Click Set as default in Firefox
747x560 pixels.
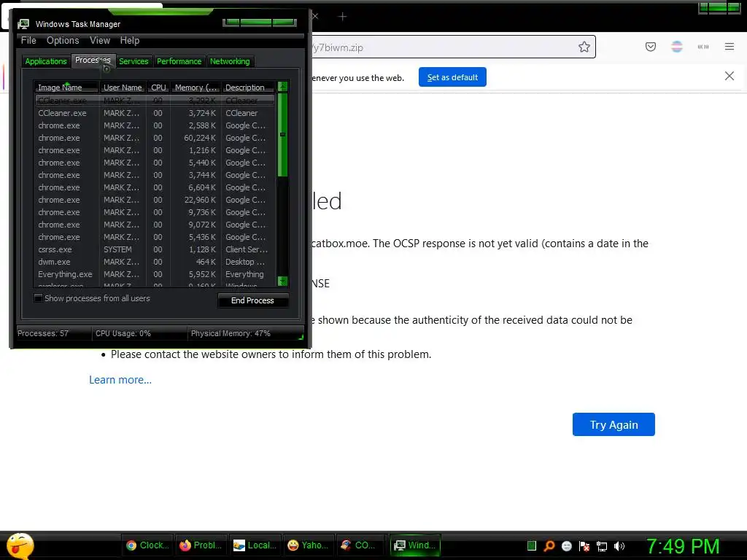tap(452, 77)
